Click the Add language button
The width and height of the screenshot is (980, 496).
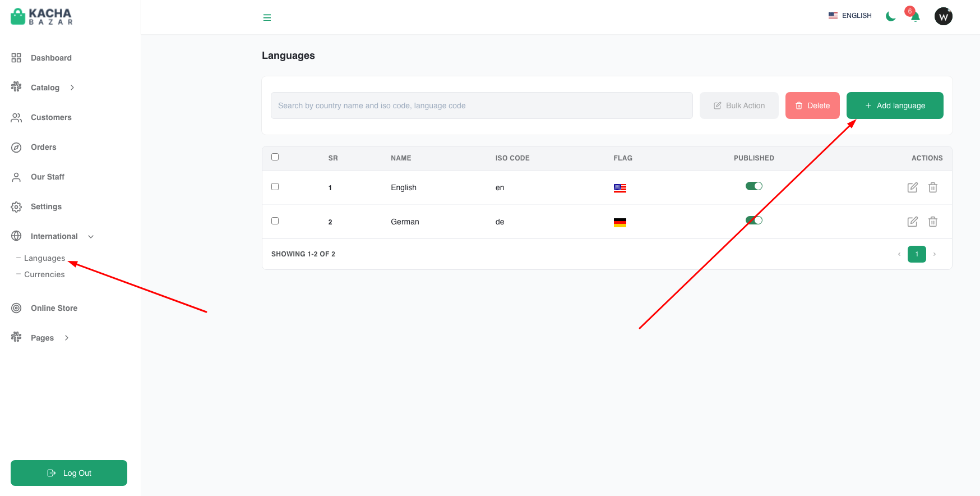tap(895, 105)
